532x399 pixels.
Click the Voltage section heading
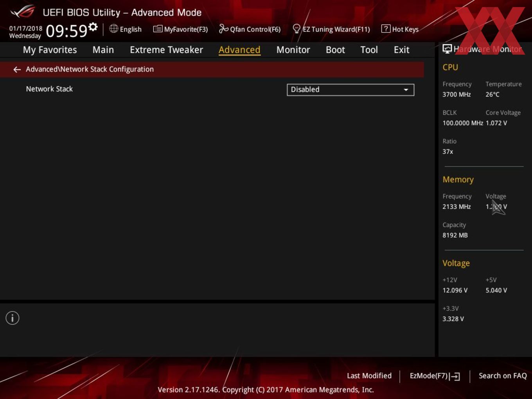point(456,263)
